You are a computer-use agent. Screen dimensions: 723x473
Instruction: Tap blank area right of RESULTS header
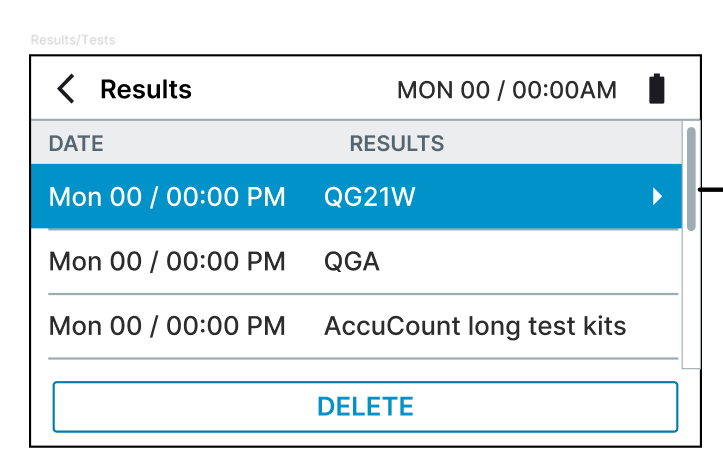(560, 144)
